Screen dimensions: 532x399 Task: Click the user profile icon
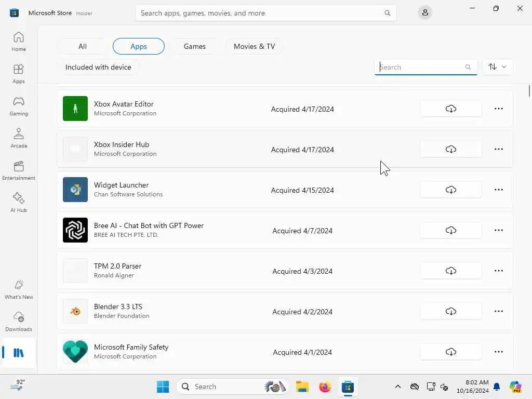pyautogui.click(x=425, y=13)
